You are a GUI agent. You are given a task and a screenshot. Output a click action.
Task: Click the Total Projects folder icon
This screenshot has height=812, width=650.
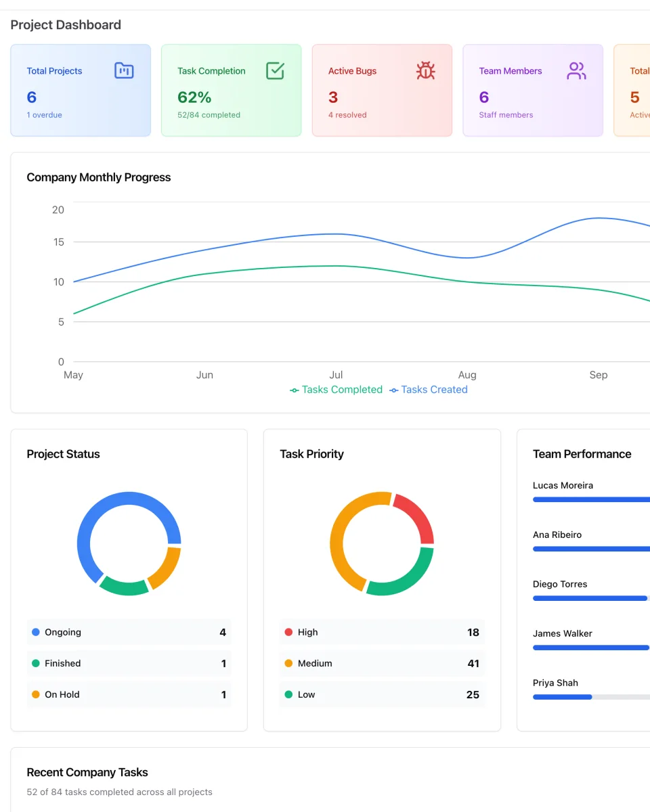point(124,70)
